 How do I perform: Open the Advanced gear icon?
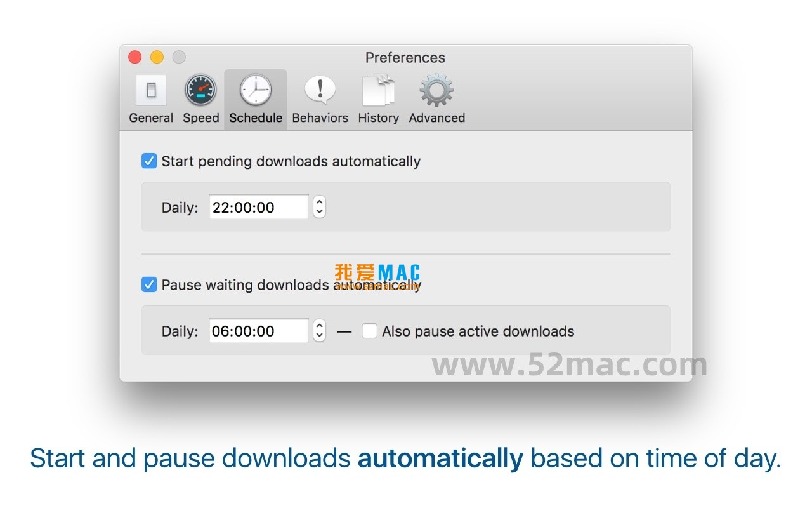(x=436, y=90)
